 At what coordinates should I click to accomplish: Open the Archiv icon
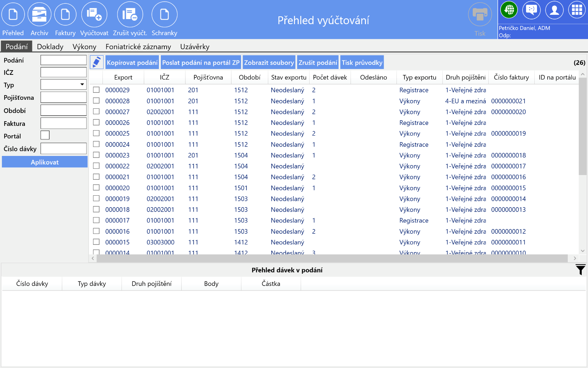point(39,15)
